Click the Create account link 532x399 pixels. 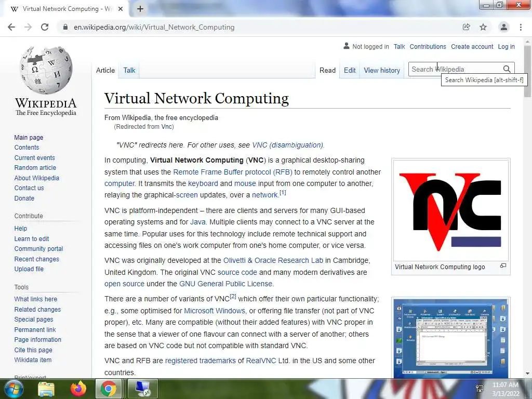472,47
